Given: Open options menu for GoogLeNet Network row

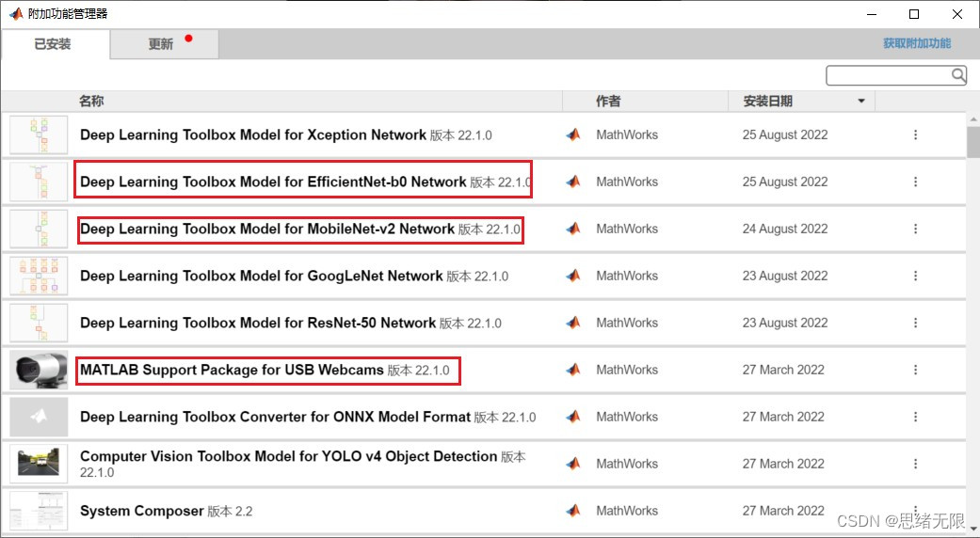Looking at the screenshot, I should click(915, 276).
